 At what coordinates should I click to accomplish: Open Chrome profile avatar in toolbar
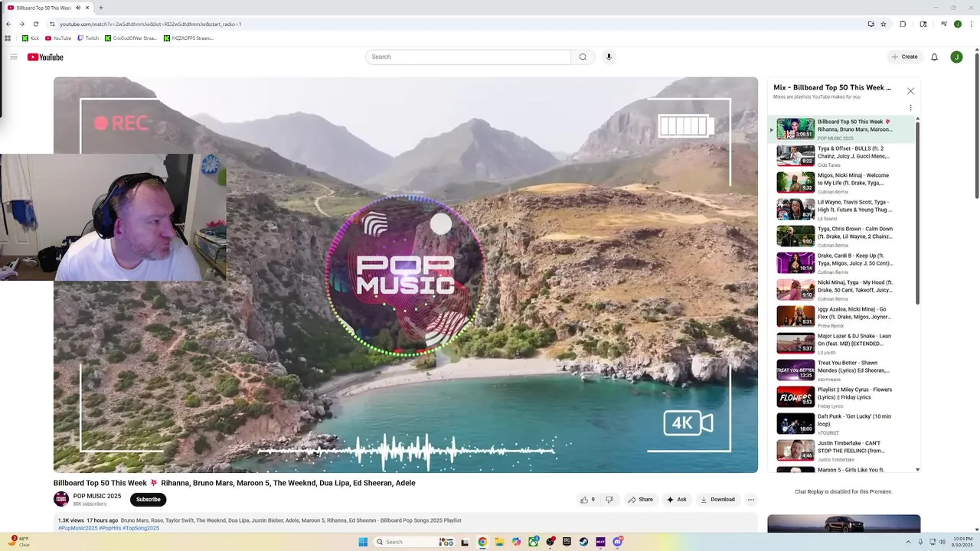[x=957, y=24]
